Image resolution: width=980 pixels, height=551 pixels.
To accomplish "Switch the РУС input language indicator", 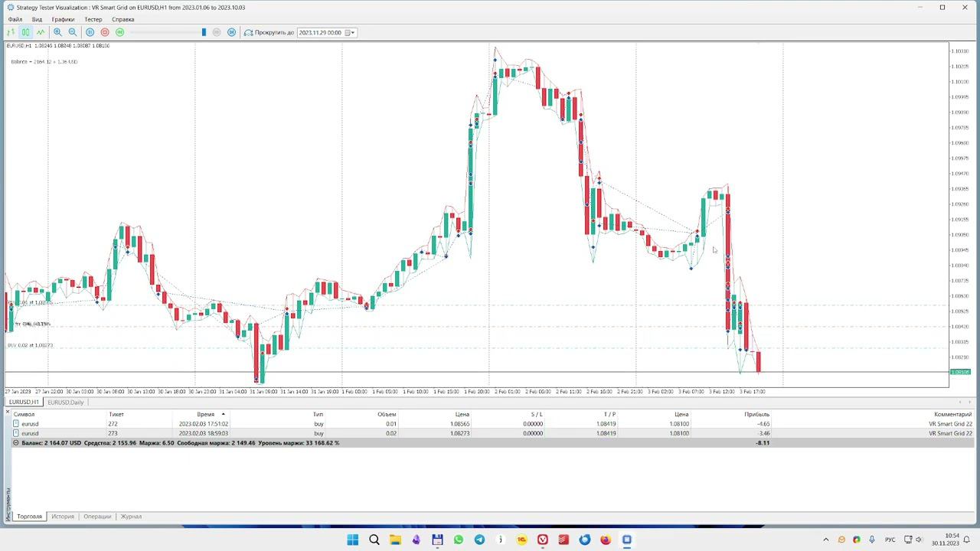I will 890,540.
